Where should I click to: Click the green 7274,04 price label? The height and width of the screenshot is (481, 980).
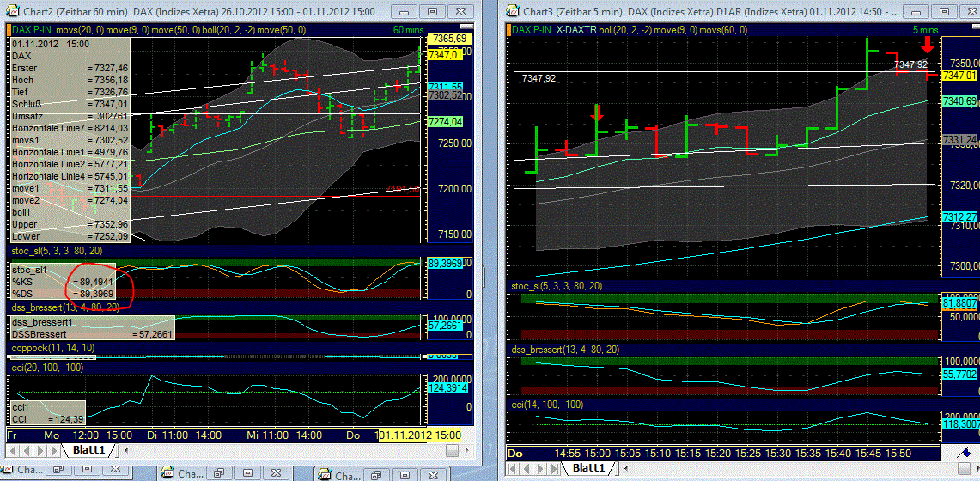coord(445,122)
